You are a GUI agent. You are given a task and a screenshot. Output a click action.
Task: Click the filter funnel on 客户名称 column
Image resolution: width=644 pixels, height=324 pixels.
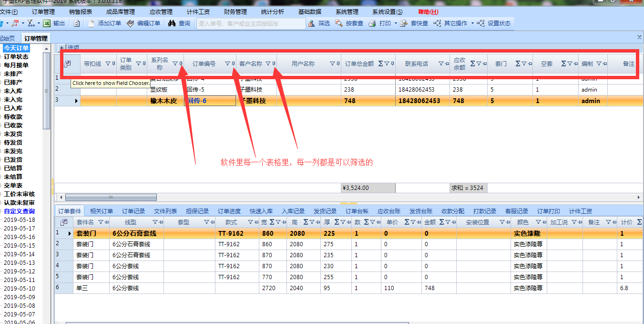(x=268, y=63)
